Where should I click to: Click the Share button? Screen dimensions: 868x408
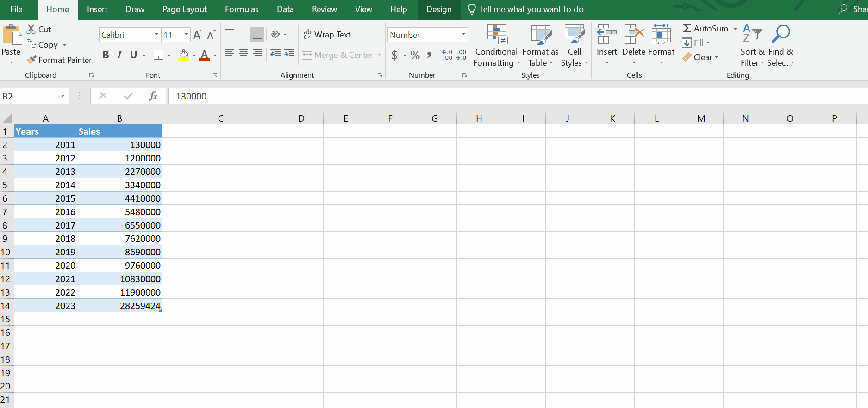(853, 9)
